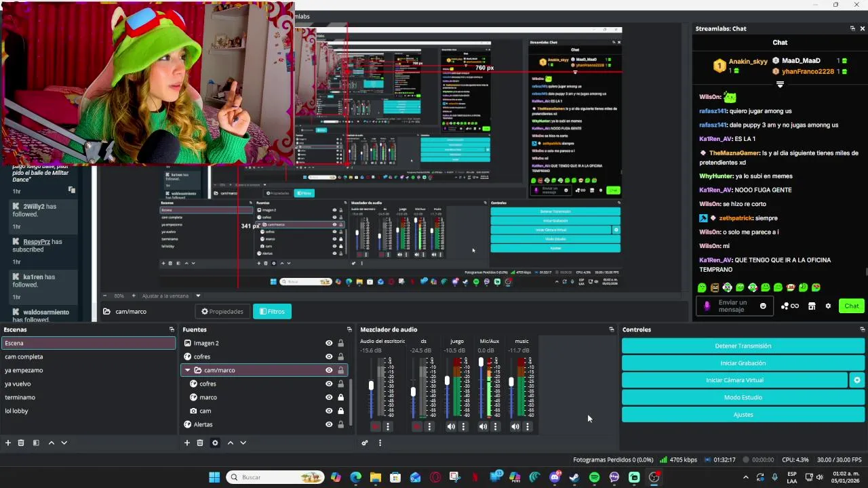
Task: Mute the Mic/Aux audio channel
Action: pos(483,426)
